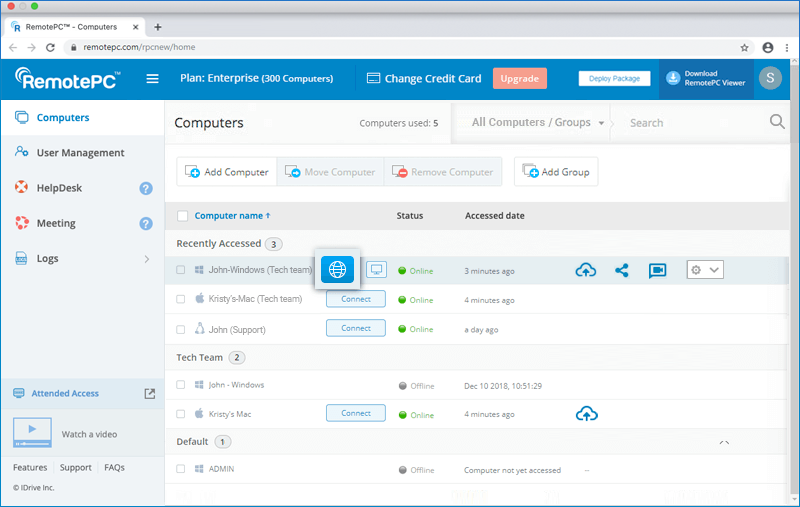Click upload cloud icon in Kristy's Mac row
The width and height of the screenshot is (800, 507).
pyautogui.click(x=586, y=414)
